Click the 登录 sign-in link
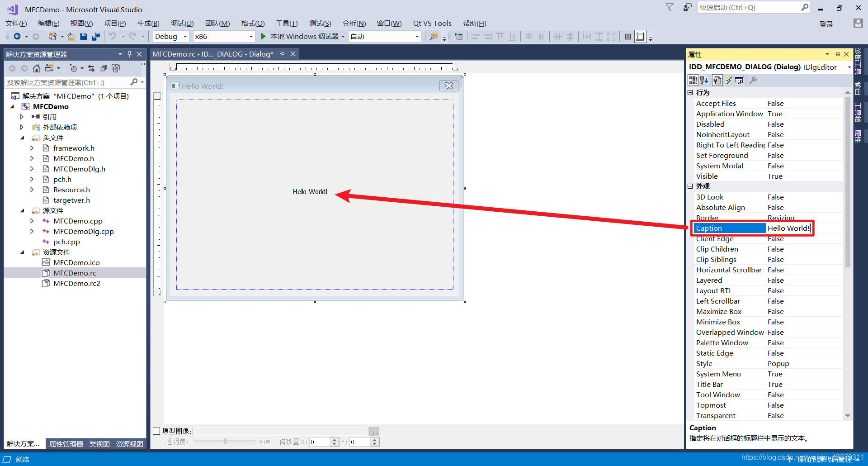Viewport: 868px width, 466px height. 826,24
